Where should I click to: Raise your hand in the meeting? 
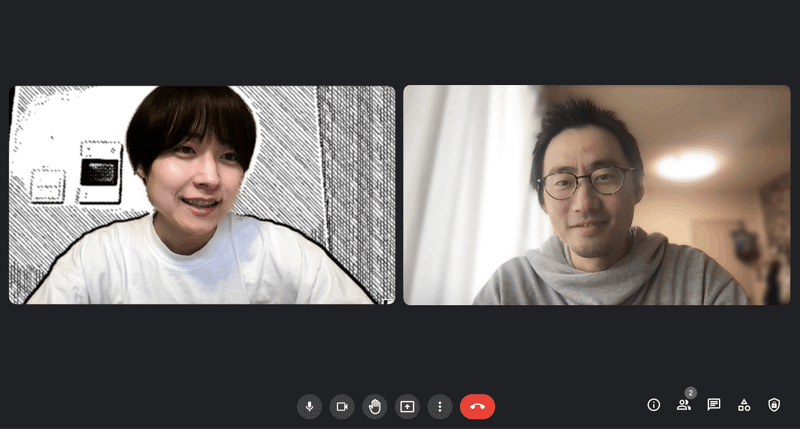click(374, 407)
